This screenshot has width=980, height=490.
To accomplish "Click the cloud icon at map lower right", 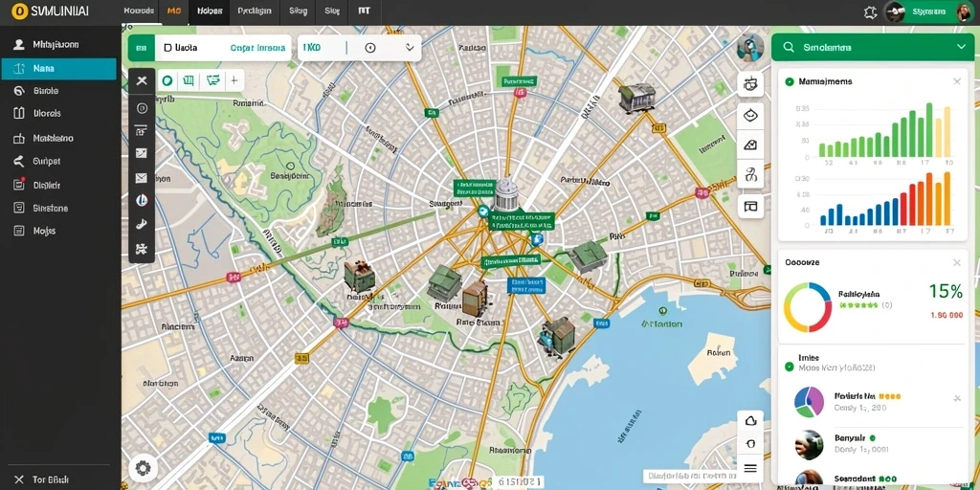I will [750, 421].
